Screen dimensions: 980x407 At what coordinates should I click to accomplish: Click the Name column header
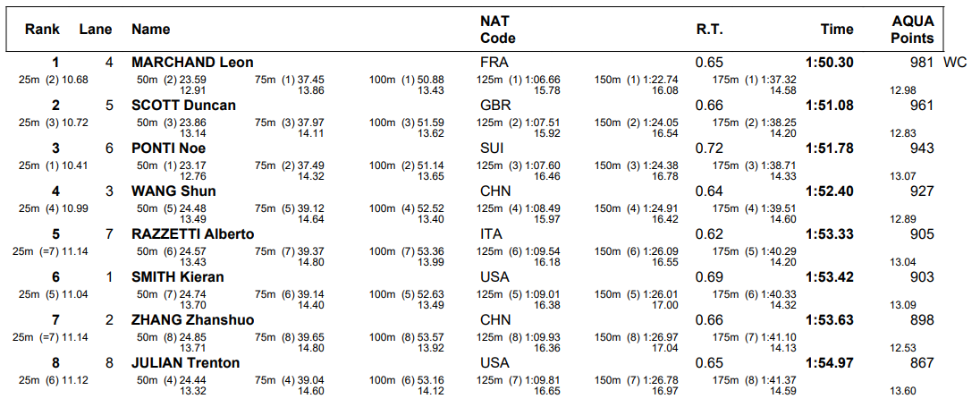coord(150,30)
